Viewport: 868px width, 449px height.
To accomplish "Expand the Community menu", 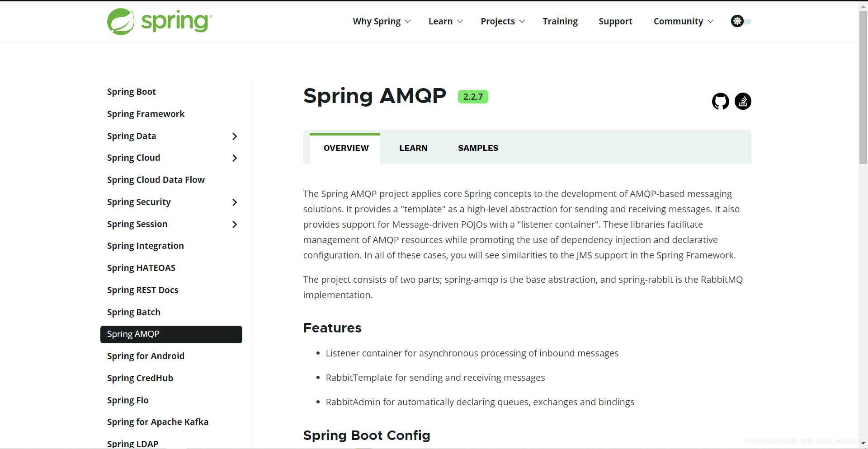I will [684, 21].
